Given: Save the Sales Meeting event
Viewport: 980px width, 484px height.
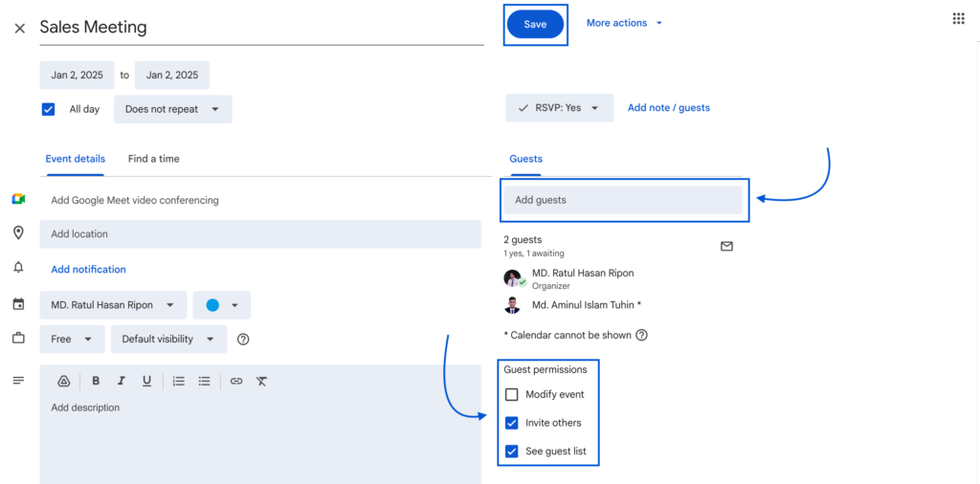Looking at the screenshot, I should pos(535,24).
